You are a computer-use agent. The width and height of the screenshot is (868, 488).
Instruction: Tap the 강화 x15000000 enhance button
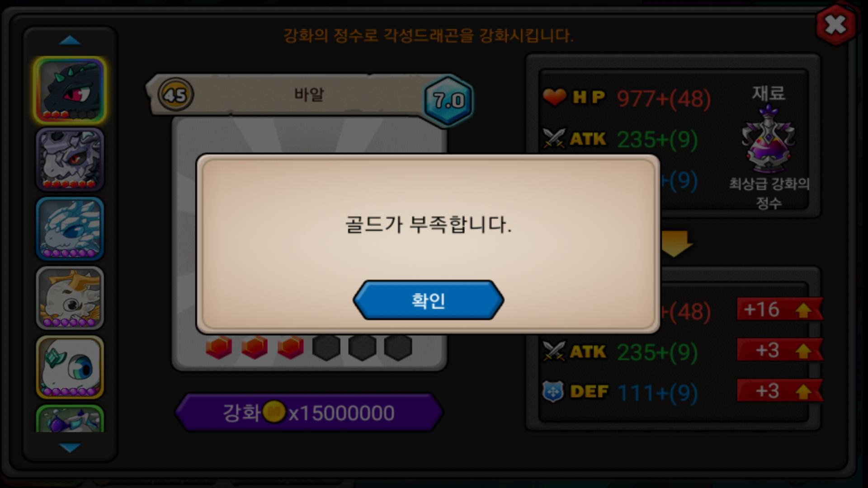click(x=309, y=413)
